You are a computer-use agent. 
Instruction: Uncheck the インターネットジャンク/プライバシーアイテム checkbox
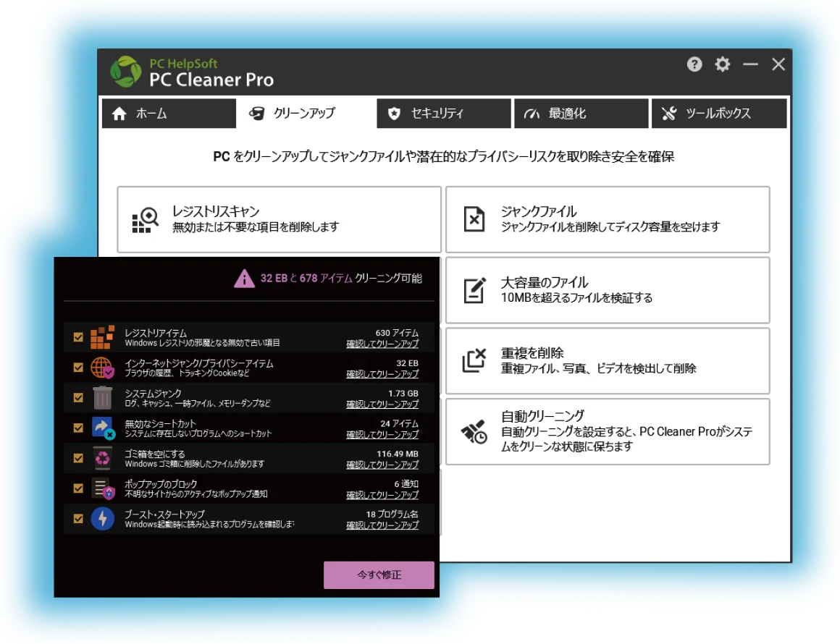click(x=78, y=368)
